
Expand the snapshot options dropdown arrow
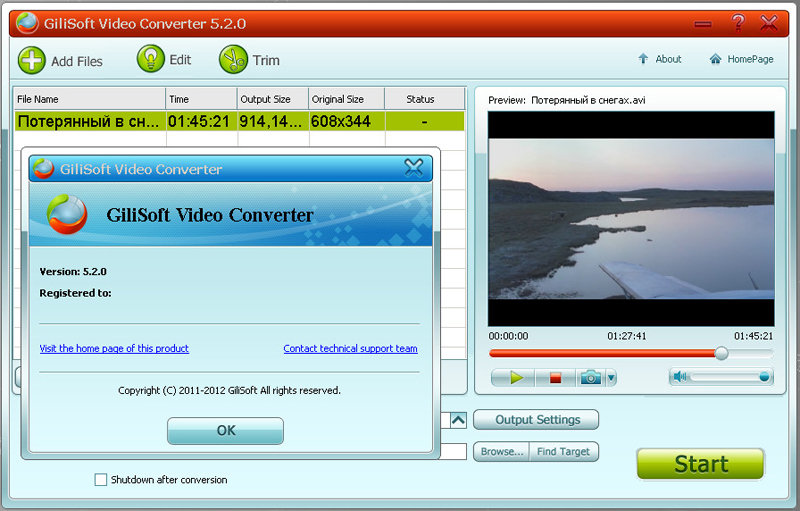611,378
